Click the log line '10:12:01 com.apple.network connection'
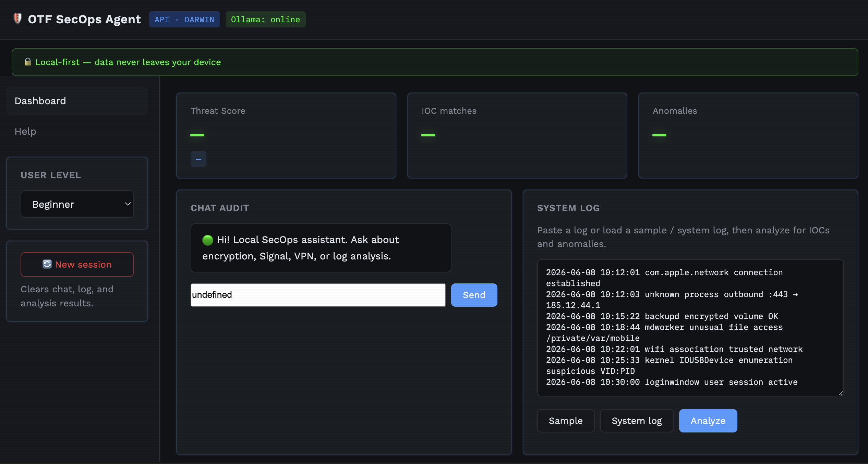868x464 pixels. pyautogui.click(x=664, y=278)
